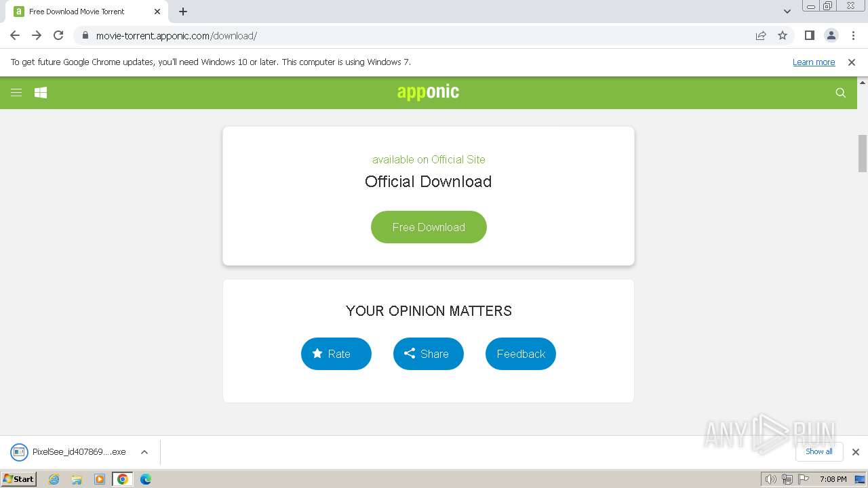Screen dimensions: 868x488
Task: Open Windows Explorer from the taskbar
Action: (x=77, y=479)
